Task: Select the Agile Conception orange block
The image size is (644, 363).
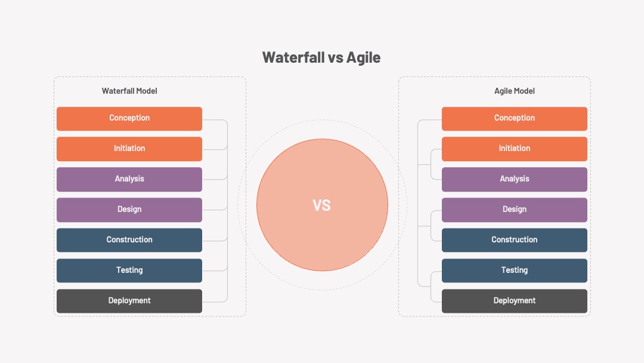Action: [x=514, y=119]
